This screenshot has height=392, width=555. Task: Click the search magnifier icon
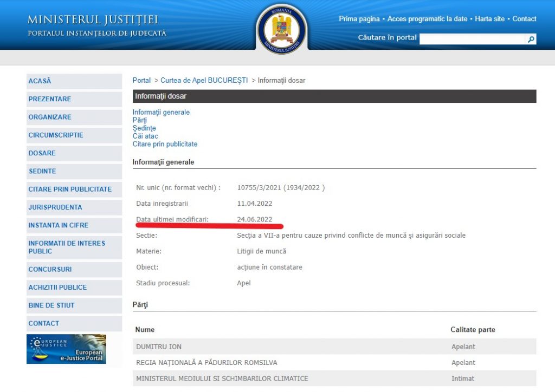click(x=531, y=39)
